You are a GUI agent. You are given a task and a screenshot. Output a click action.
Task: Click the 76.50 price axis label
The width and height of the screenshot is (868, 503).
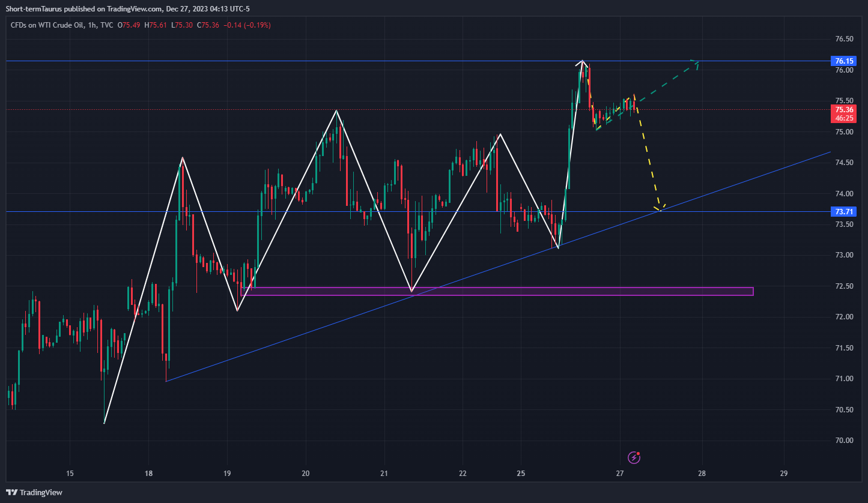tap(844, 39)
